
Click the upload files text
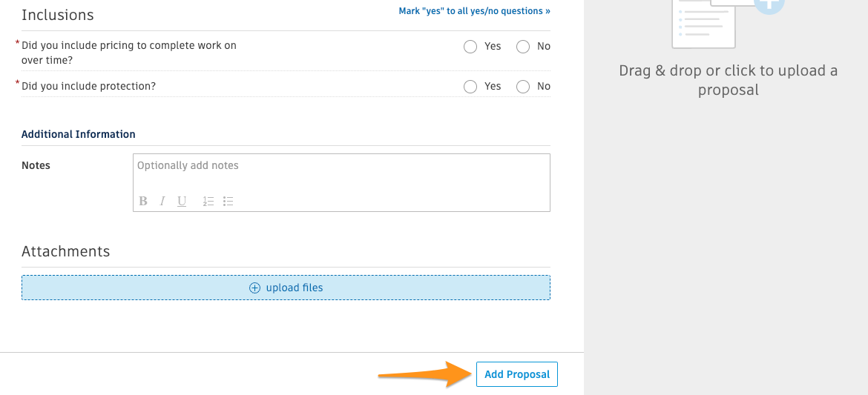click(295, 288)
